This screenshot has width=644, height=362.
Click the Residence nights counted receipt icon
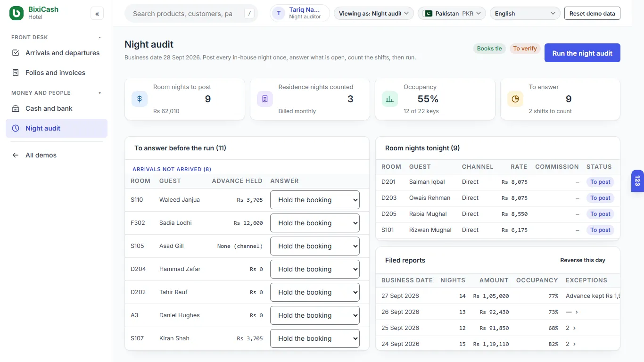265,99
